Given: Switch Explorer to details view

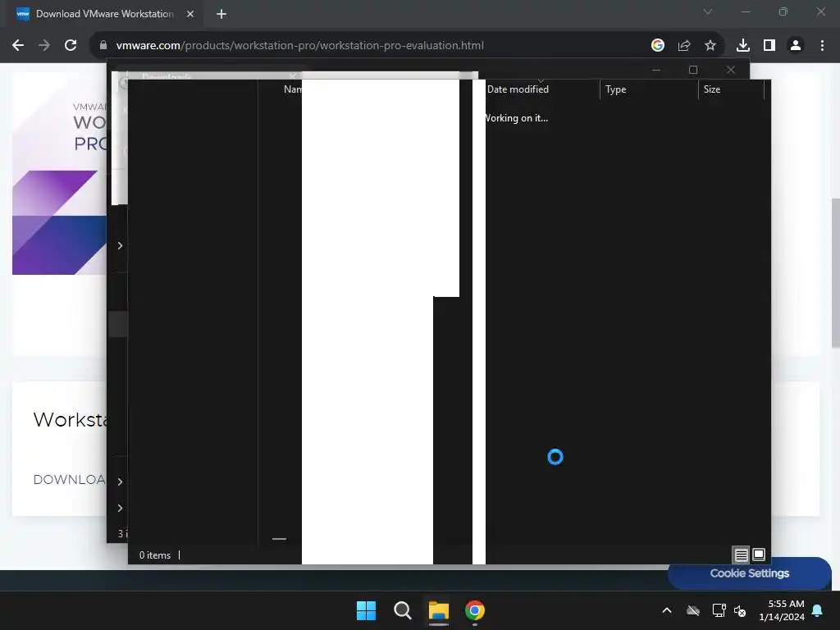Looking at the screenshot, I should [741, 555].
